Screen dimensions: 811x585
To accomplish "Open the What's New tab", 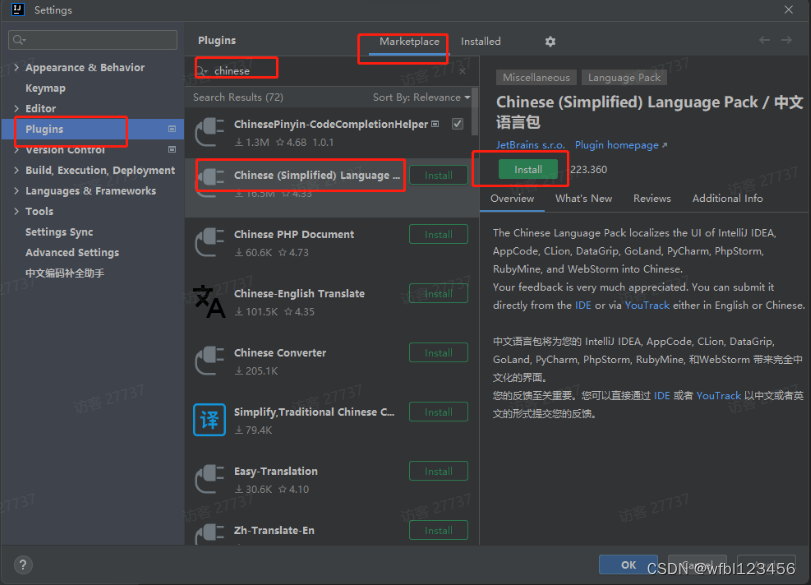I will tap(584, 198).
